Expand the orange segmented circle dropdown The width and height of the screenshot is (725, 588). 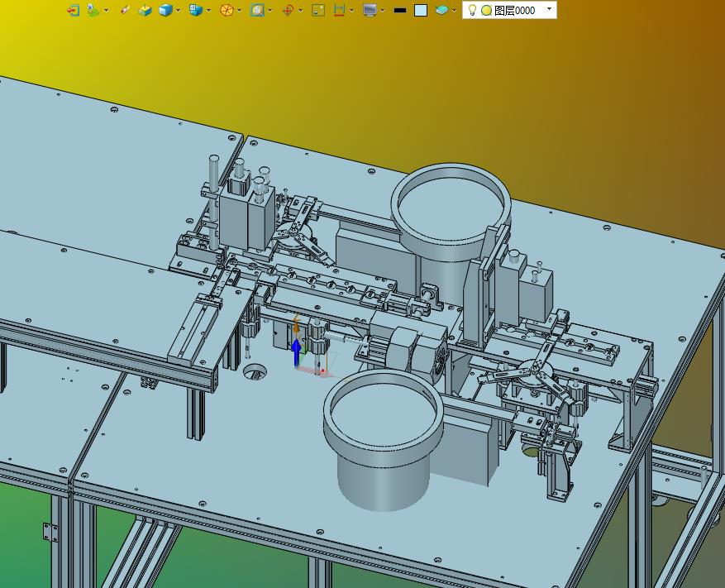coord(239,10)
